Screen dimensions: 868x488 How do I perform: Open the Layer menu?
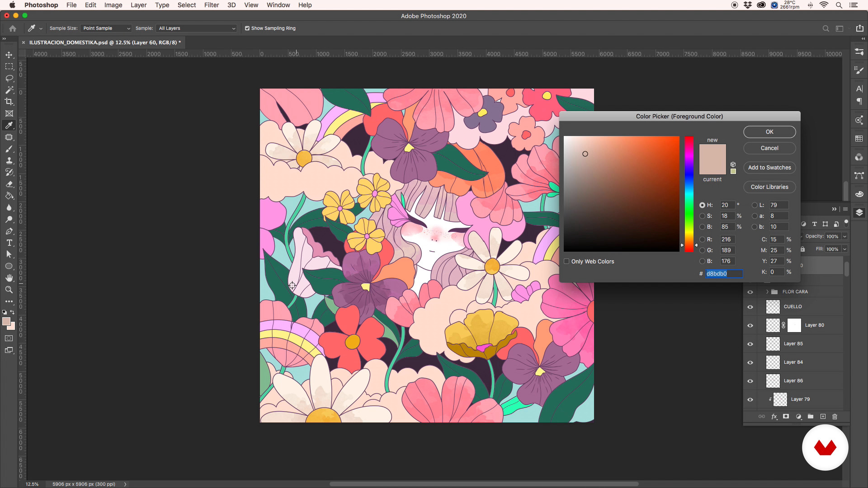(x=138, y=5)
